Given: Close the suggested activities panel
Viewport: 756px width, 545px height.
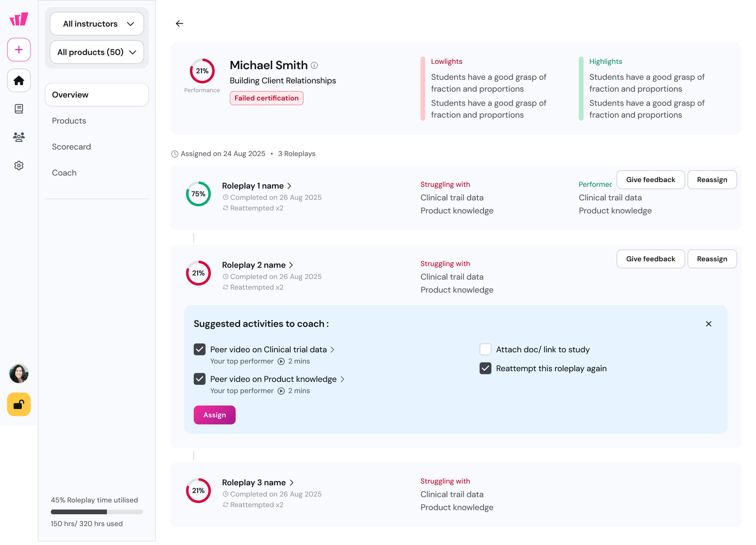Looking at the screenshot, I should point(708,324).
